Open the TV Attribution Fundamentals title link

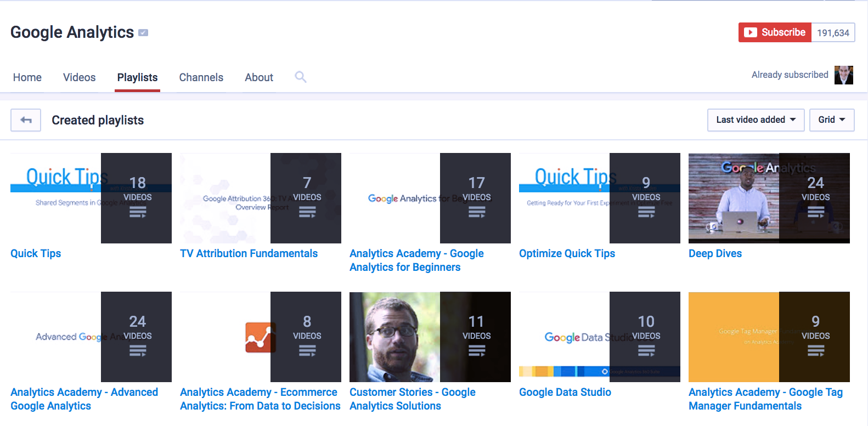click(x=249, y=253)
